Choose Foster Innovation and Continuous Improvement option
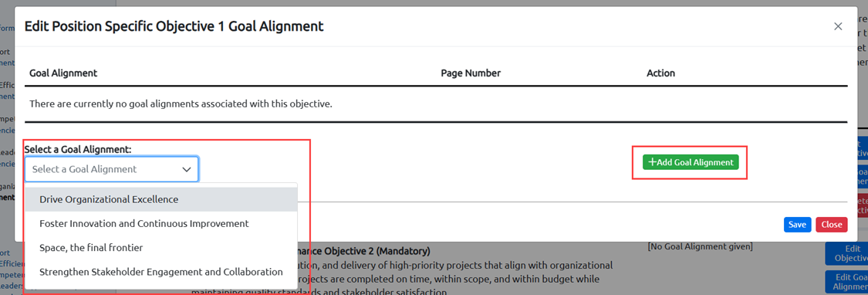868x295 pixels. [x=161, y=223]
